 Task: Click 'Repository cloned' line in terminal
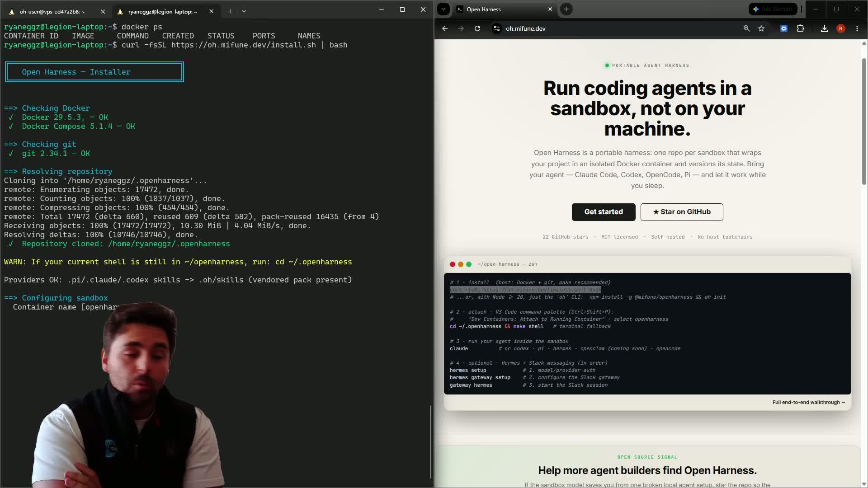(119, 244)
